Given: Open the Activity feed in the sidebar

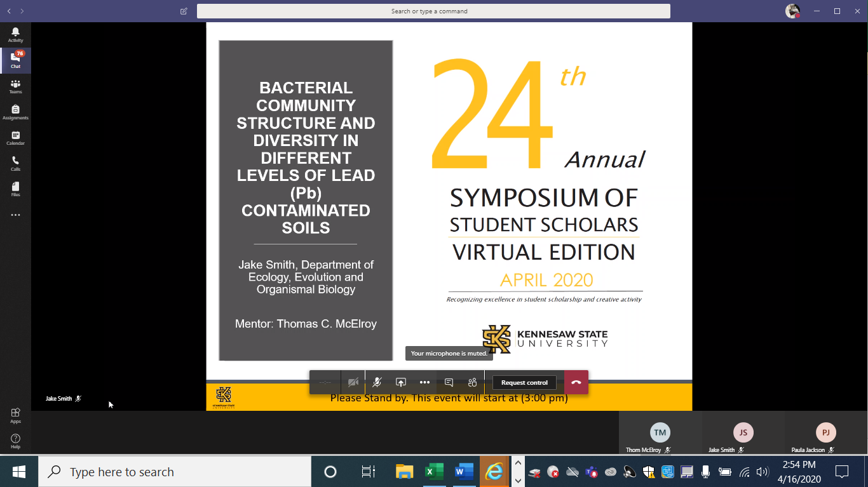Looking at the screenshot, I should point(15,35).
